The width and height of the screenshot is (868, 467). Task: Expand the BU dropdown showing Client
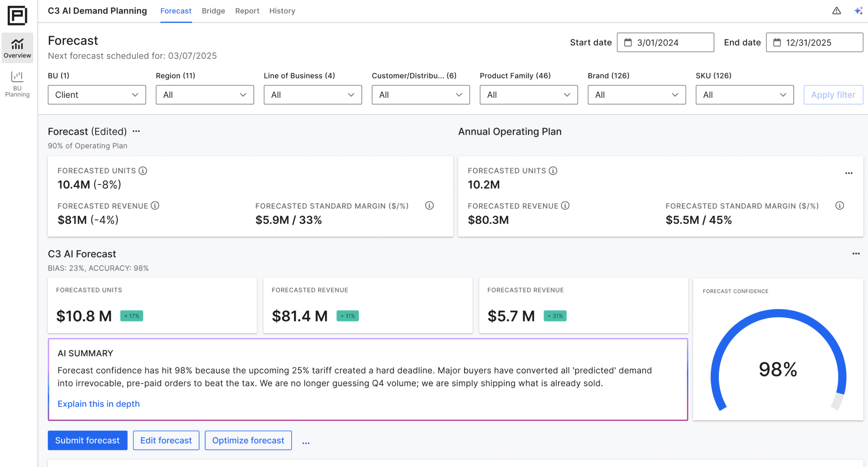pos(97,95)
